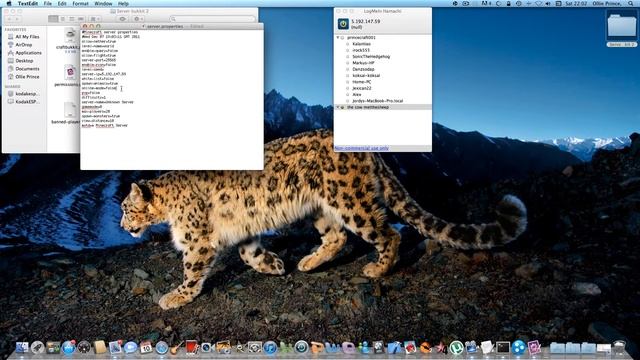
Task: Click the online-mode=false line in TextEdit
Action: tap(99, 88)
